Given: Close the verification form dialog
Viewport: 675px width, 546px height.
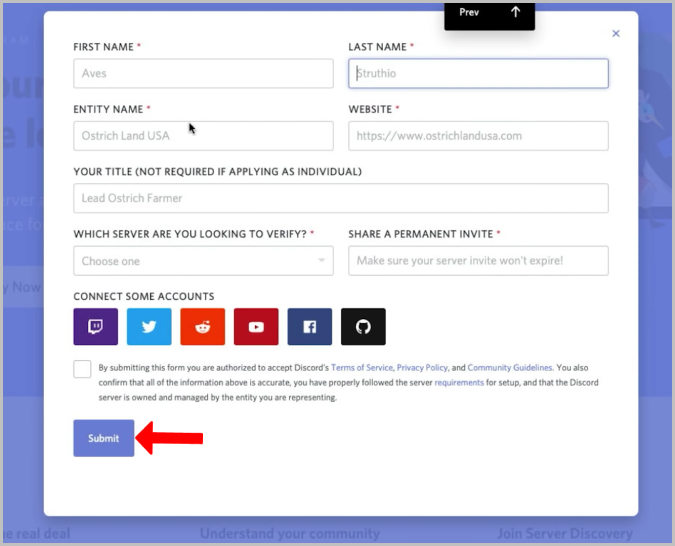Looking at the screenshot, I should coord(616,34).
